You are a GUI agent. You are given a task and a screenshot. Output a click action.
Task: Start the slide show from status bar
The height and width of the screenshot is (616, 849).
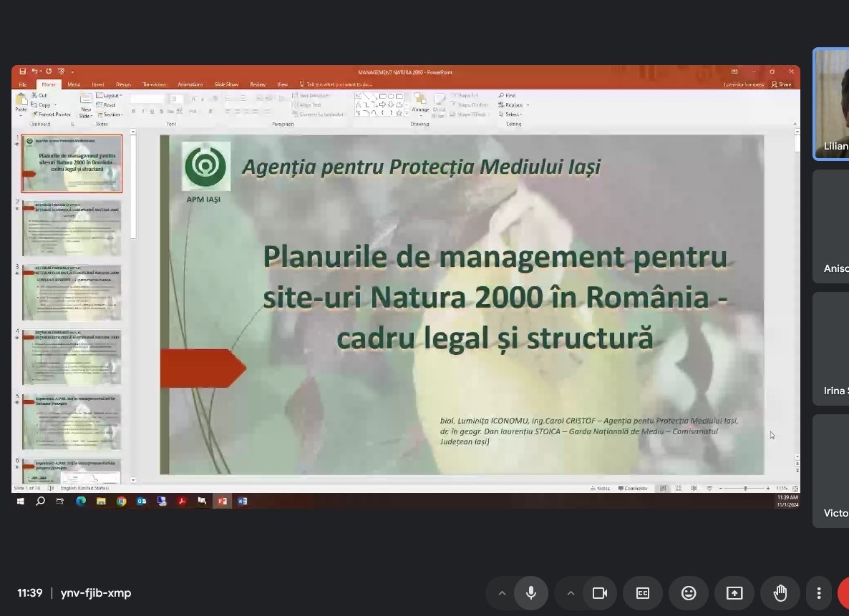(x=709, y=488)
